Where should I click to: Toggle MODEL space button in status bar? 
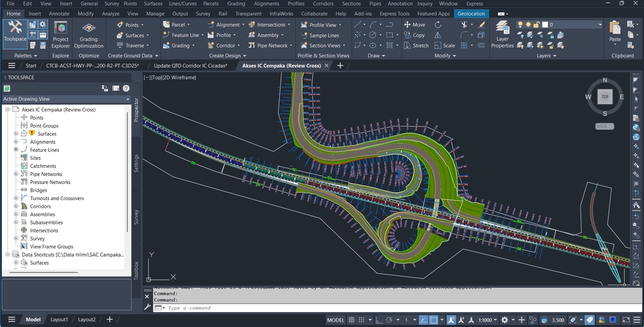pos(335,320)
